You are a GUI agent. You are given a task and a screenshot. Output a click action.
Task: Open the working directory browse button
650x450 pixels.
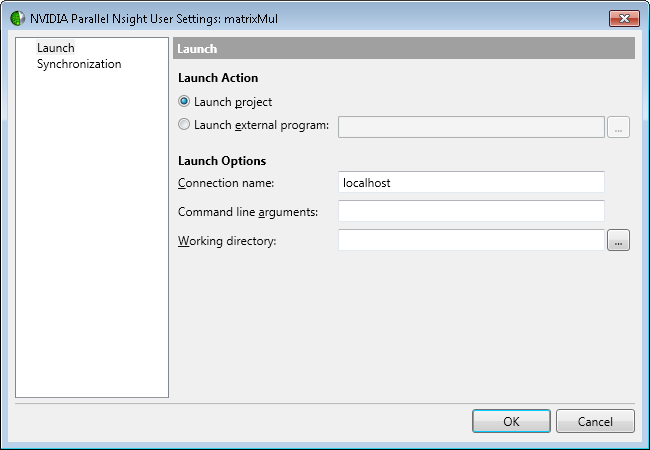[619, 240]
